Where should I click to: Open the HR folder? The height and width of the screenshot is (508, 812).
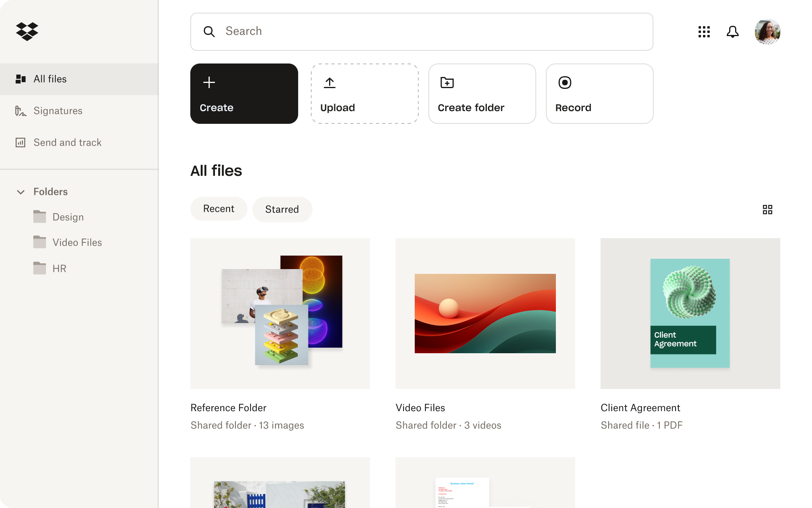click(59, 269)
